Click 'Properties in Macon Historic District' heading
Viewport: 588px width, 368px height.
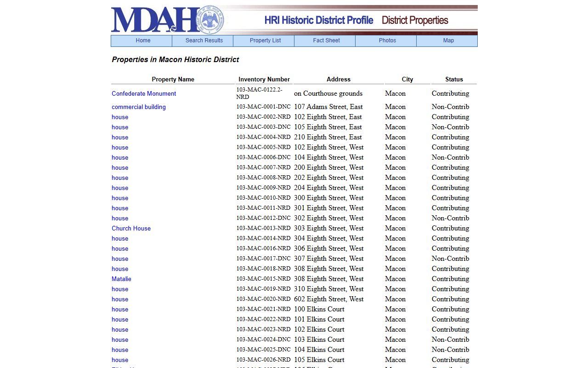[x=175, y=59]
